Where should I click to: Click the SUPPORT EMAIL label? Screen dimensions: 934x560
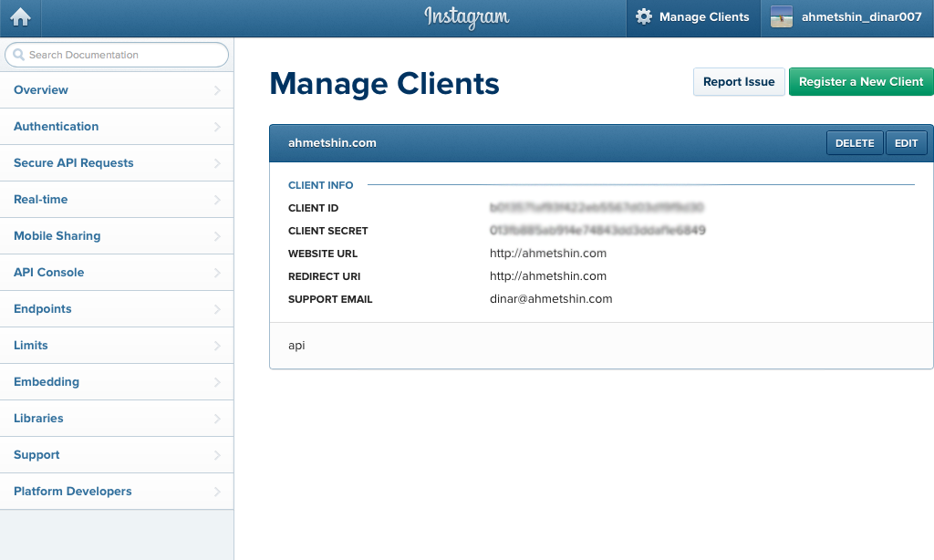tap(330, 299)
